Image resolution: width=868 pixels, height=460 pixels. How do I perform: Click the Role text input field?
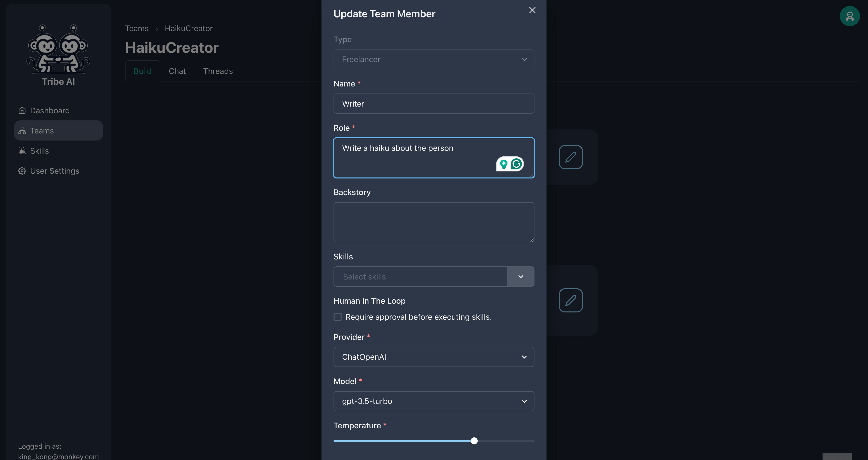433,157
